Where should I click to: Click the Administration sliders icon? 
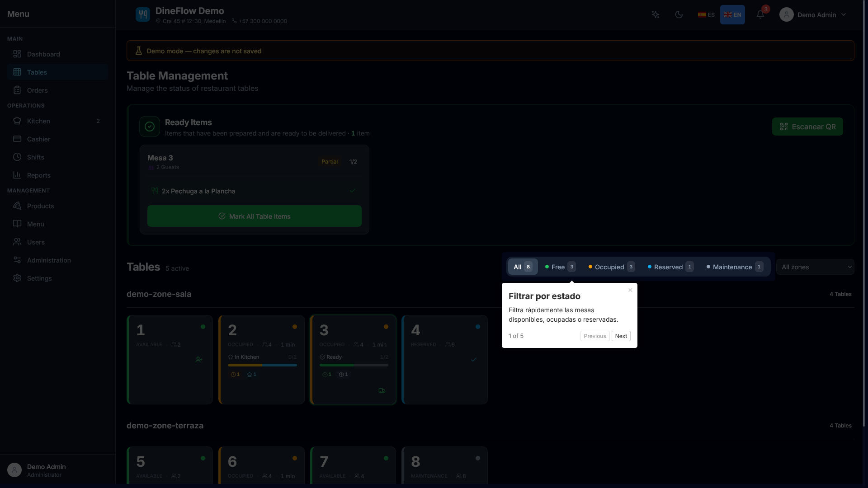pyautogui.click(x=17, y=260)
